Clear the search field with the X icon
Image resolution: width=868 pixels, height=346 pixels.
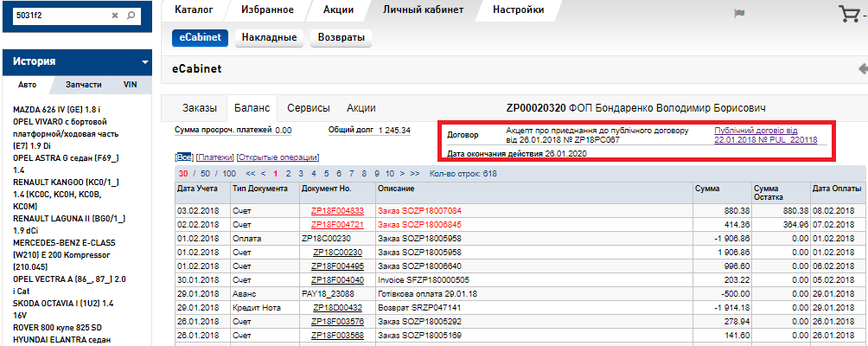tap(116, 16)
